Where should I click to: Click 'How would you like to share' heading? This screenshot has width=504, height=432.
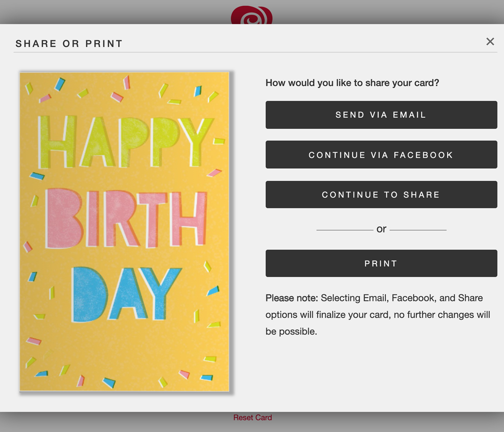(352, 82)
